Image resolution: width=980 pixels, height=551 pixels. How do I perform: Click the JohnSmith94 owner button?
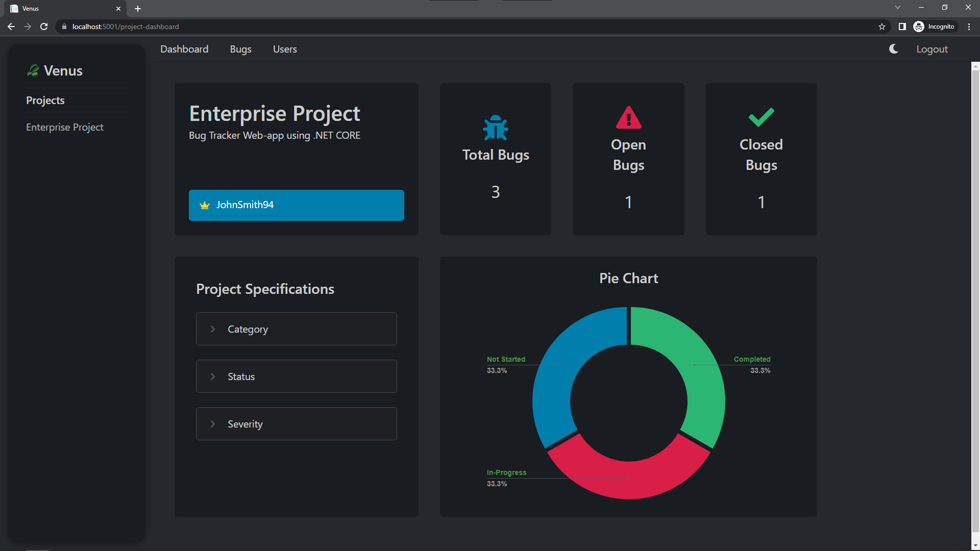(296, 205)
